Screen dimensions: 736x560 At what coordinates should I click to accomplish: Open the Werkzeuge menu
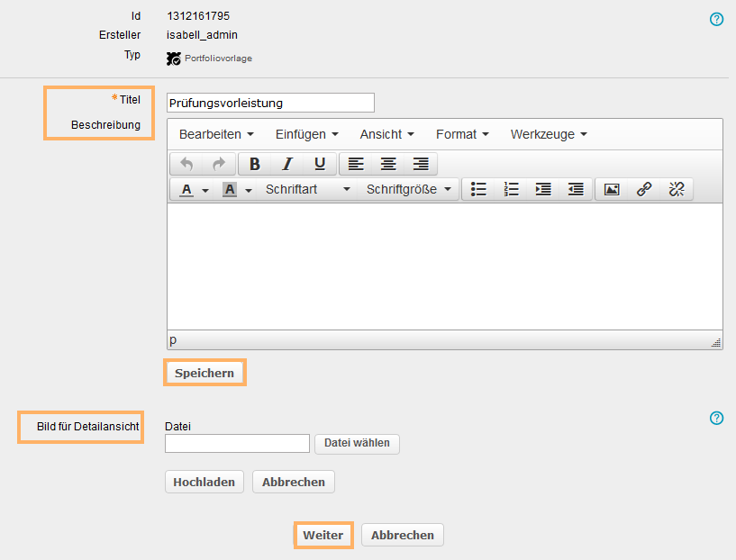coord(548,134)
